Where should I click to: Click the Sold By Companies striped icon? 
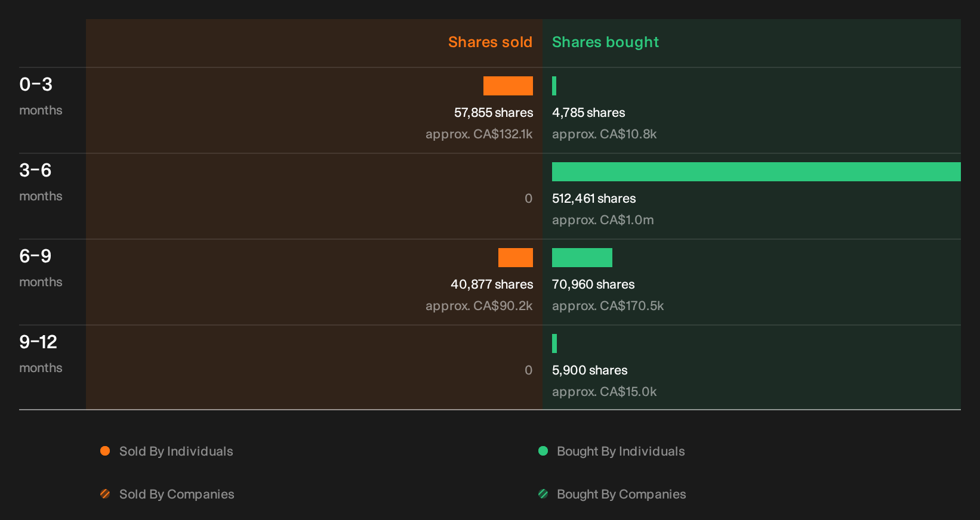105,494
